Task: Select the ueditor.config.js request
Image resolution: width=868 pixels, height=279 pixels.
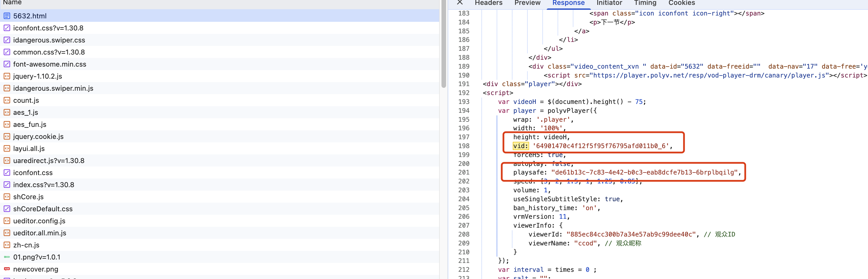Action: coord(220,221)
